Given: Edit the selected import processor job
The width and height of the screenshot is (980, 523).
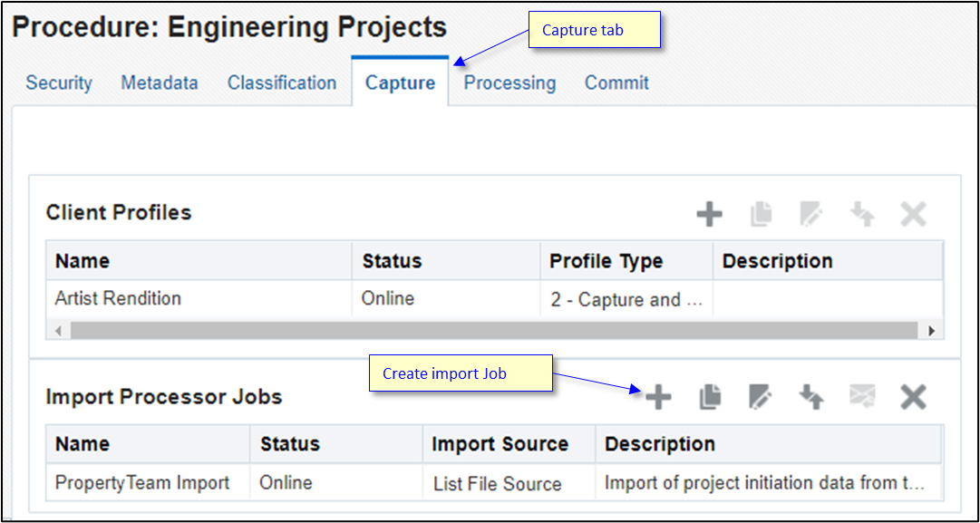Looking at the screenshot, I should pyautogui.click(x=761, y=397).
